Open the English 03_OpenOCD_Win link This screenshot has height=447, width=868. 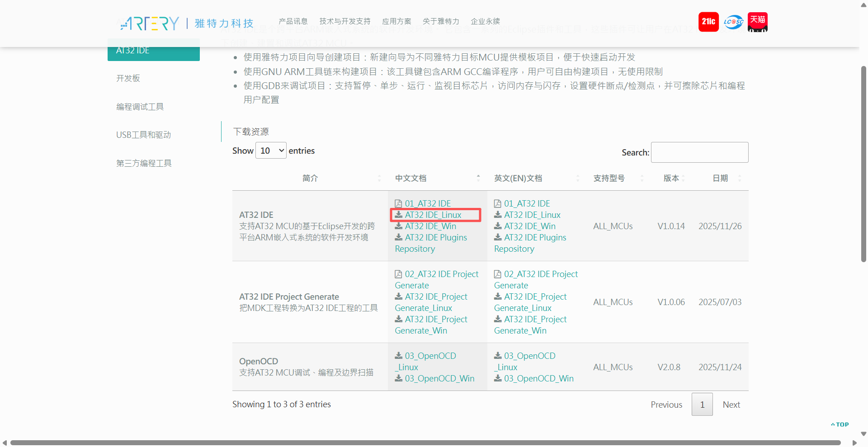tap(539, 378)
